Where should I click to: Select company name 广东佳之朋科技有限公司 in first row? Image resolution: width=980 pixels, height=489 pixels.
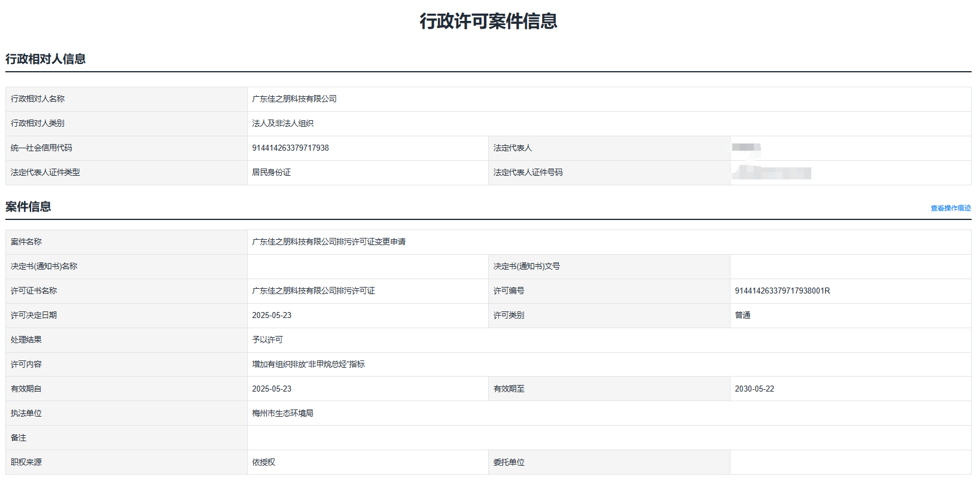click(294, 99)
